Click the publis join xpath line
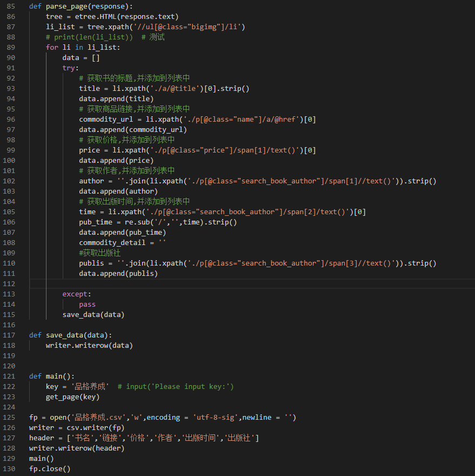The height and width of the screenshot is (476, 475). 258,263
